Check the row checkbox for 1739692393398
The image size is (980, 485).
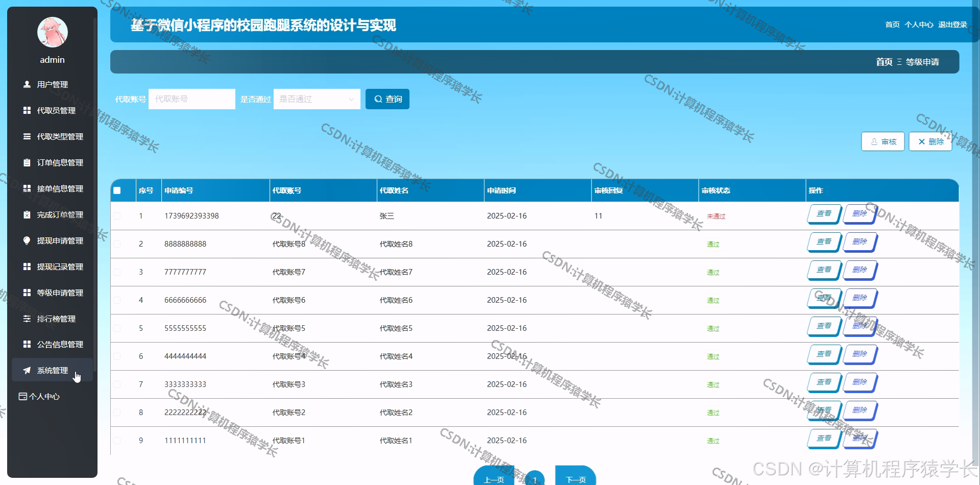coord(117,216)
